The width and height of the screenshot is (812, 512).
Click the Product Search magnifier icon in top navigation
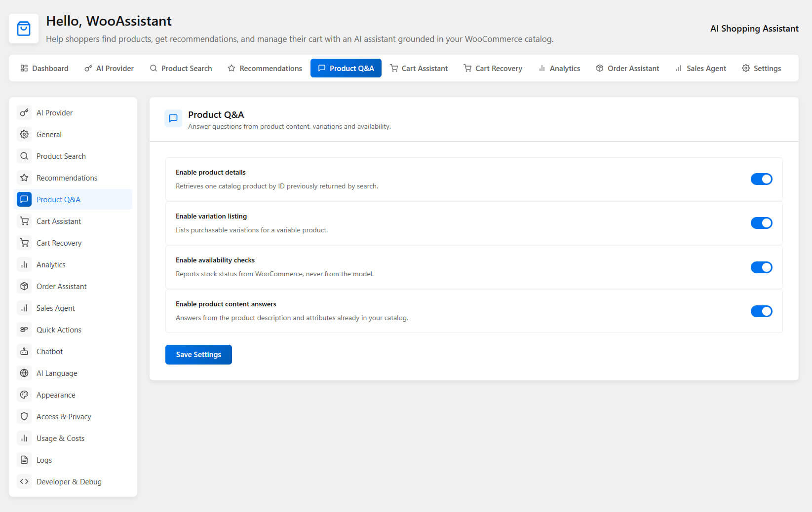pos(154,69)
